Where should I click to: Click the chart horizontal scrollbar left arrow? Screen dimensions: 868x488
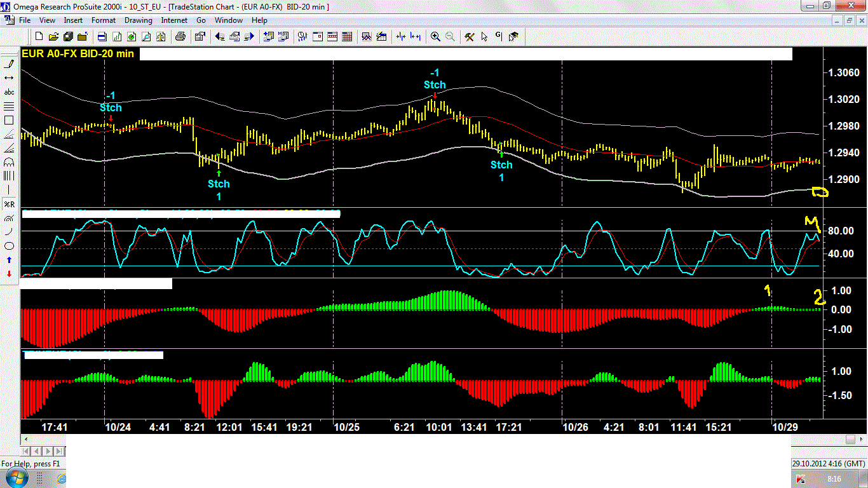point(26,440)
